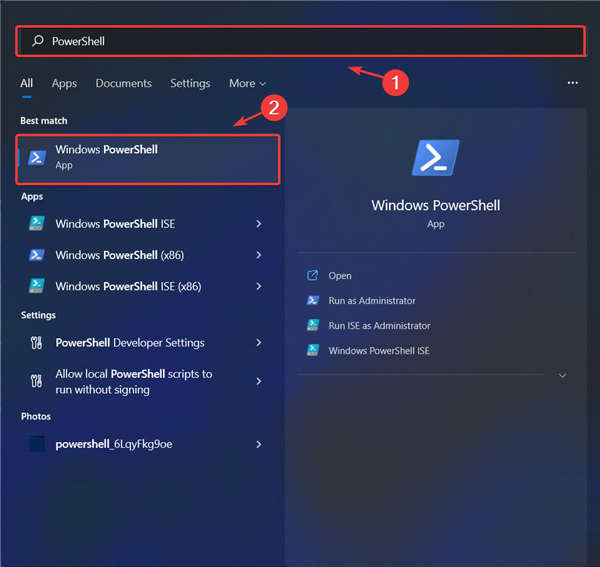Select Windows PowerShell App best match text

[x=106, y=157]
